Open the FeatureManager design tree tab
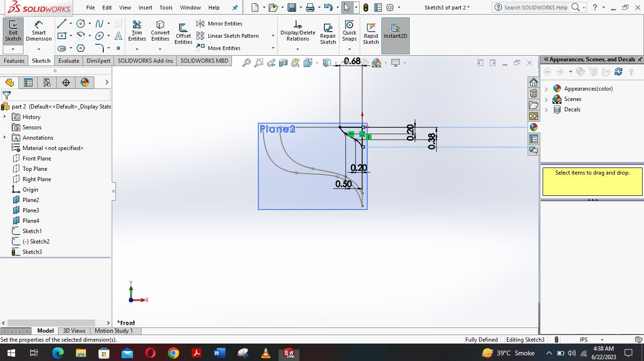Image resolution: width=644 pixels, height=361 pixels. tap(9, 83)
